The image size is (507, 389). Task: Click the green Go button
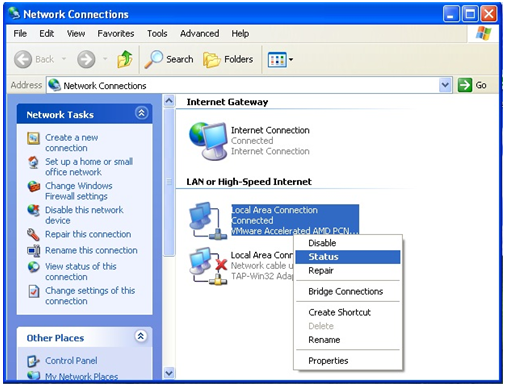click(x=472, y=85)
